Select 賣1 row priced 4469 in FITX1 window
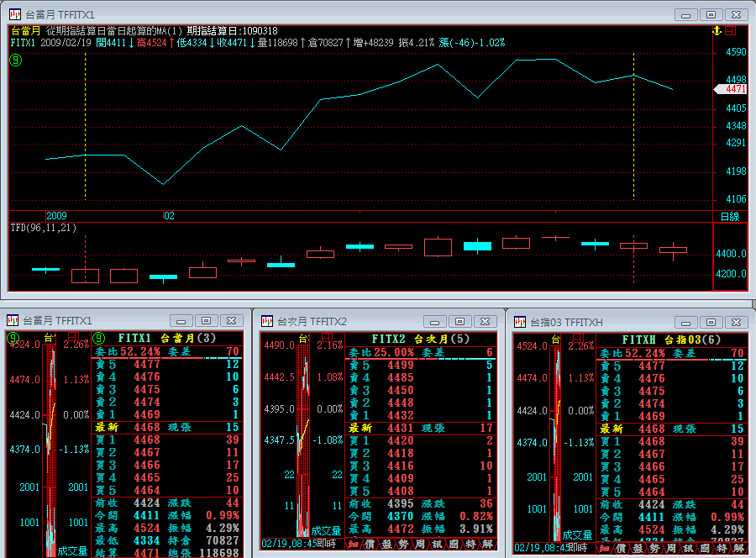This screenshot has width=756, height=558. [x=167, y=415]
